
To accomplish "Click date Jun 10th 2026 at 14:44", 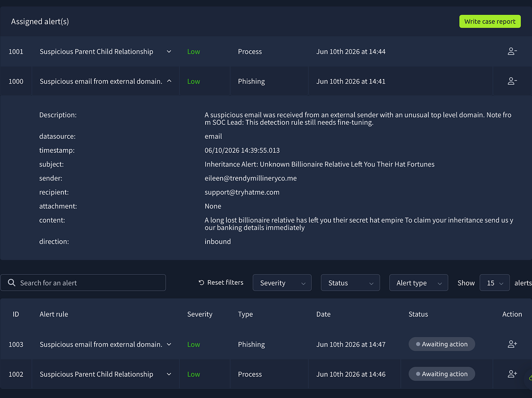I will point(351,51).
